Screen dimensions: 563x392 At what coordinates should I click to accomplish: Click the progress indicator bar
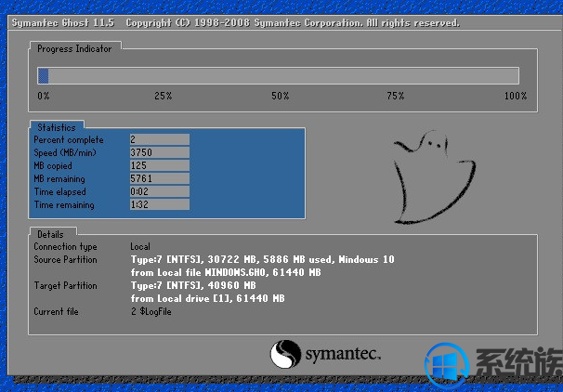[279, 76]
